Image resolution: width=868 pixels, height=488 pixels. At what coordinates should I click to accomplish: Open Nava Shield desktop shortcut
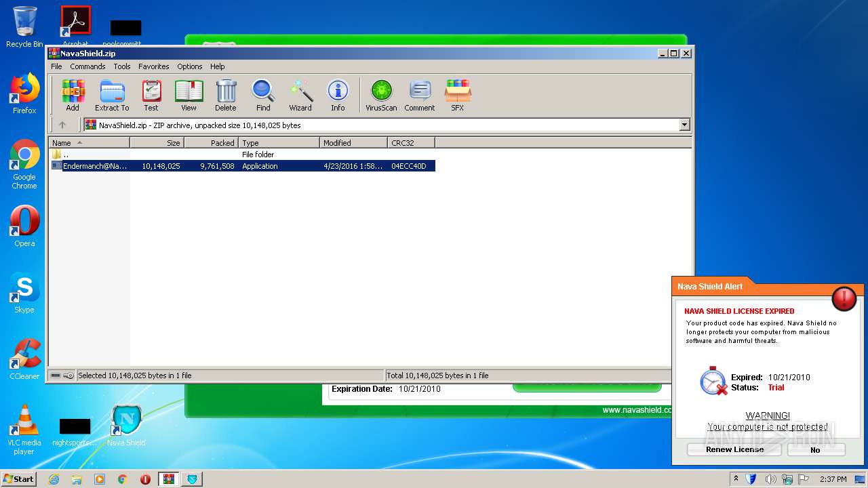(x=126, y=426)
